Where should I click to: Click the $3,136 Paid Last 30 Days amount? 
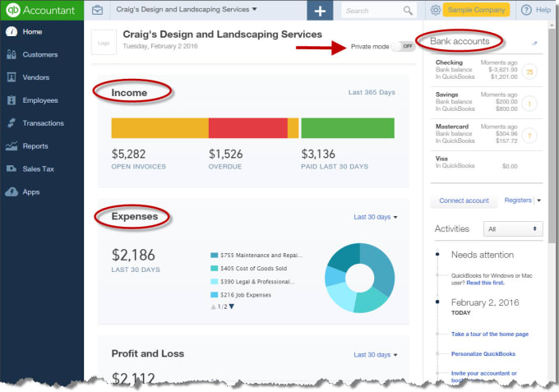318,154
